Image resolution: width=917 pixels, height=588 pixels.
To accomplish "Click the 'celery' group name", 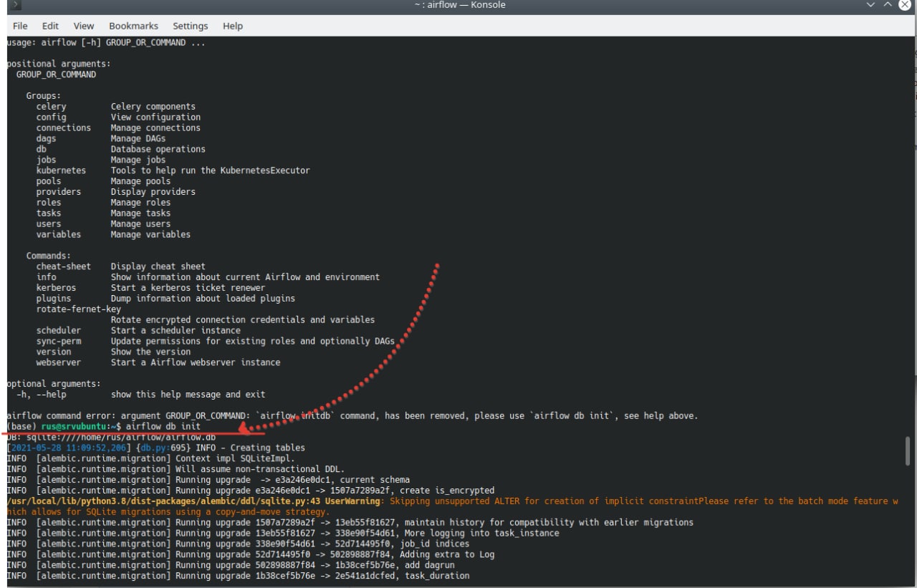I will (x=51, y=107).
